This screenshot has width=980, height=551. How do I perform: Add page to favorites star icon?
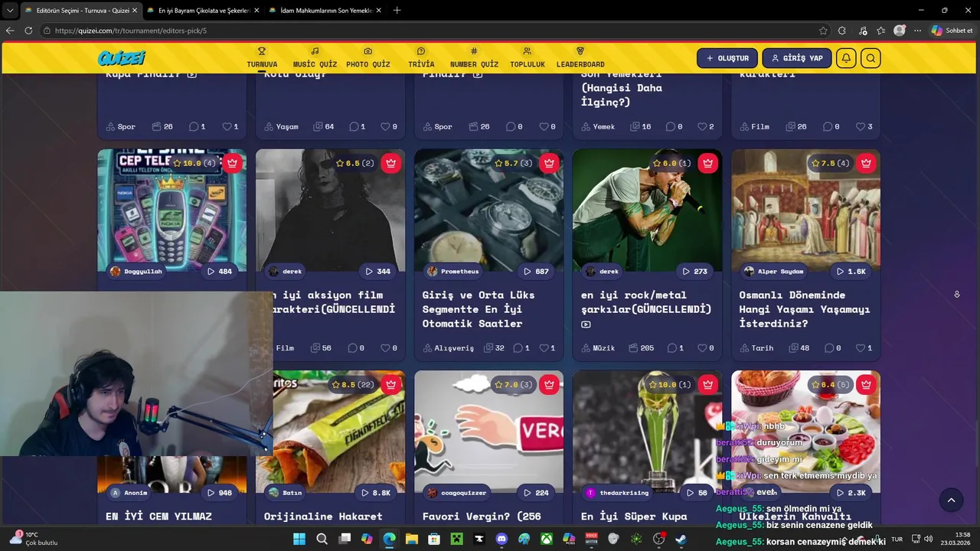coord(823,31)
